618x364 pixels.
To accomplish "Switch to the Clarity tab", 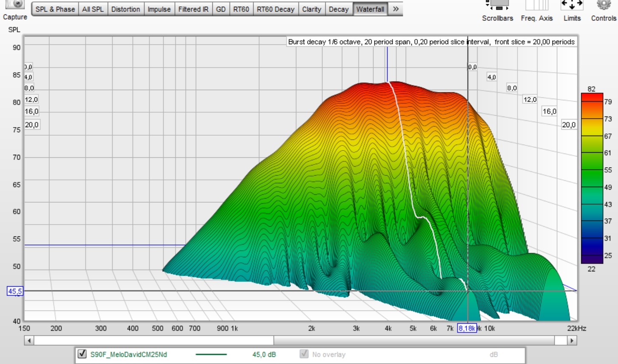I will [311, 9].
